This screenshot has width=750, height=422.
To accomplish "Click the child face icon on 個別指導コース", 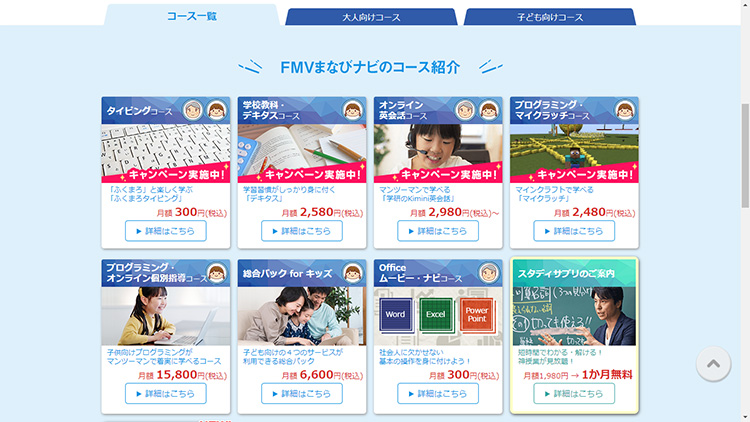I will [x=217, y=273].
